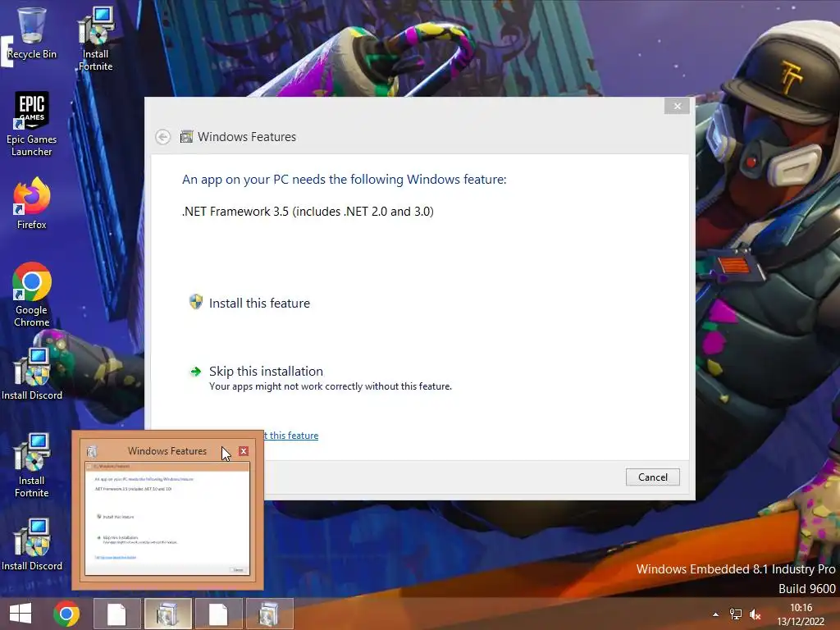Click the Cancel button in Windows Features

click(652, 477)
